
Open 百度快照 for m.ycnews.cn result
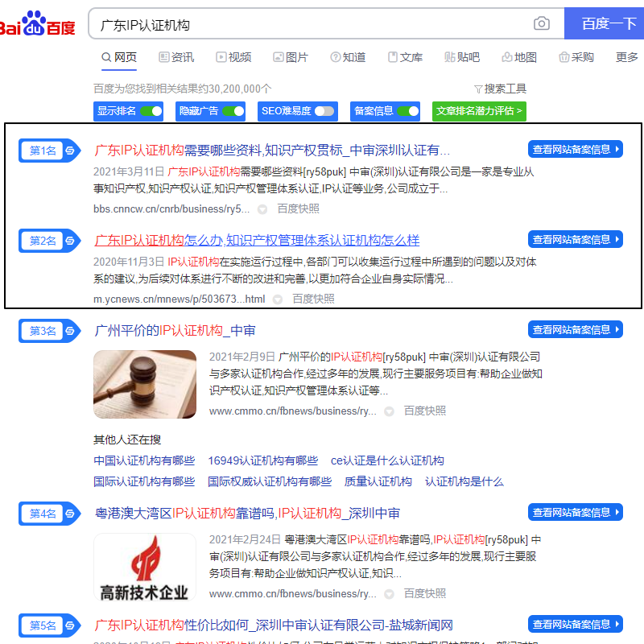click(313, 299)
